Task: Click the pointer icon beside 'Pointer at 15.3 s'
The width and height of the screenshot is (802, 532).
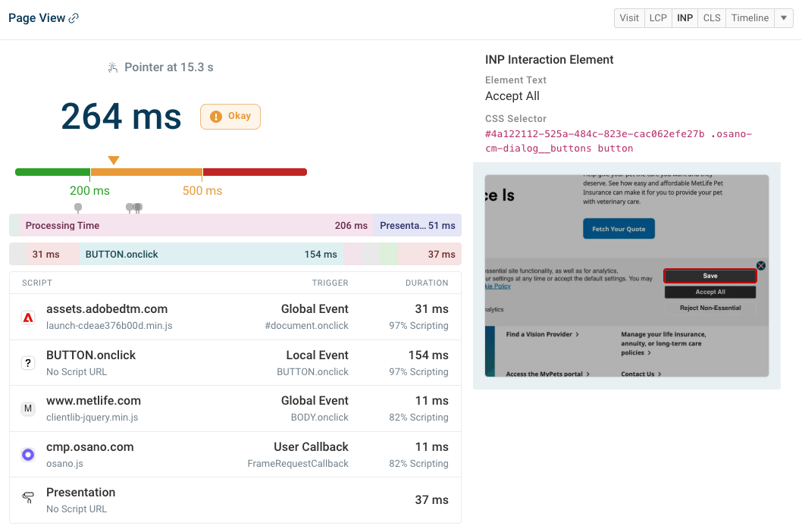Action: pyautogui.click(x=112, y=67)
